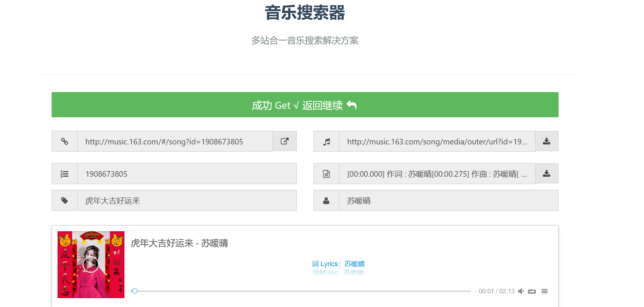Click the green 成功 Get 返回继续 button
This screenshot has width=644, height=307.
305,105
